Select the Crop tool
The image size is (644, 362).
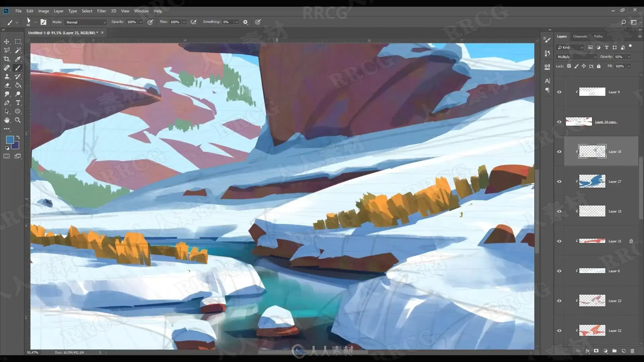pos(7,59)
